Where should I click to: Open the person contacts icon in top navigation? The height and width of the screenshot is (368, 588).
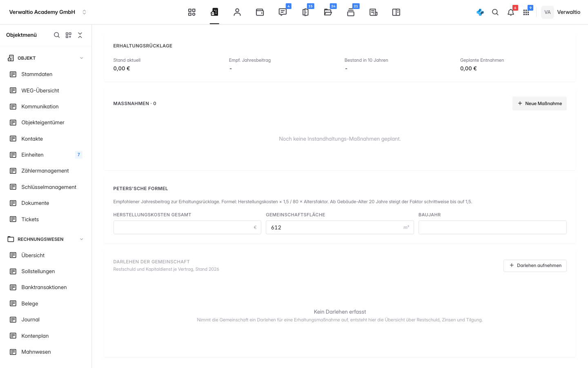click(237, 12)
